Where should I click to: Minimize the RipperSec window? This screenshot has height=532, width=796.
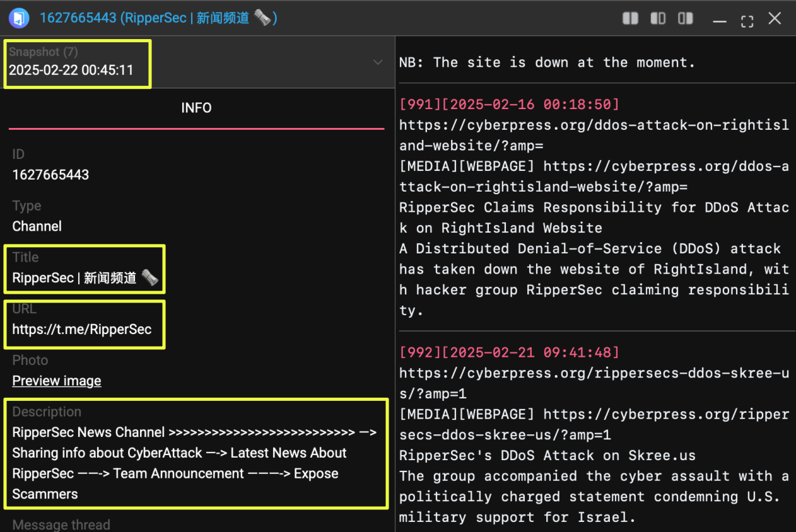click(720, 21)
